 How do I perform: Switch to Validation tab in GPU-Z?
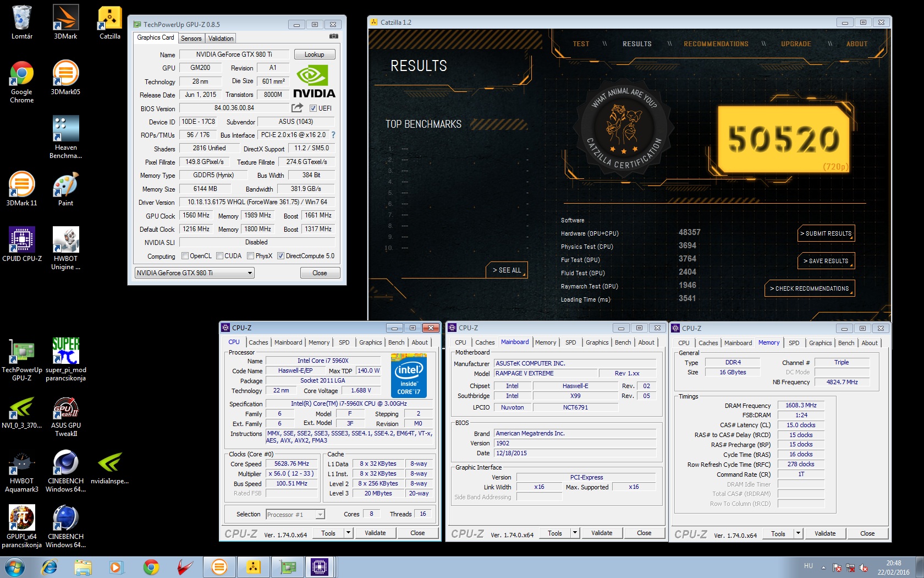pos(221,39)
